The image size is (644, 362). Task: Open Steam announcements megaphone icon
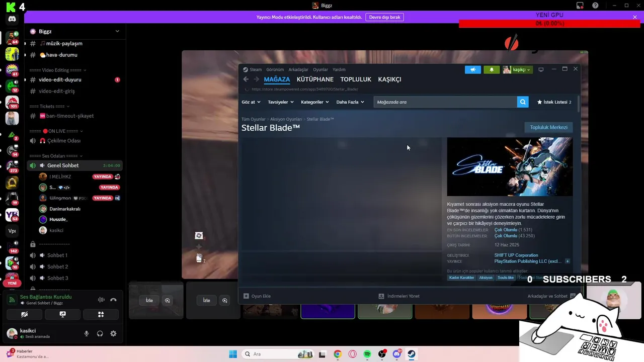(x=473, y=69)
